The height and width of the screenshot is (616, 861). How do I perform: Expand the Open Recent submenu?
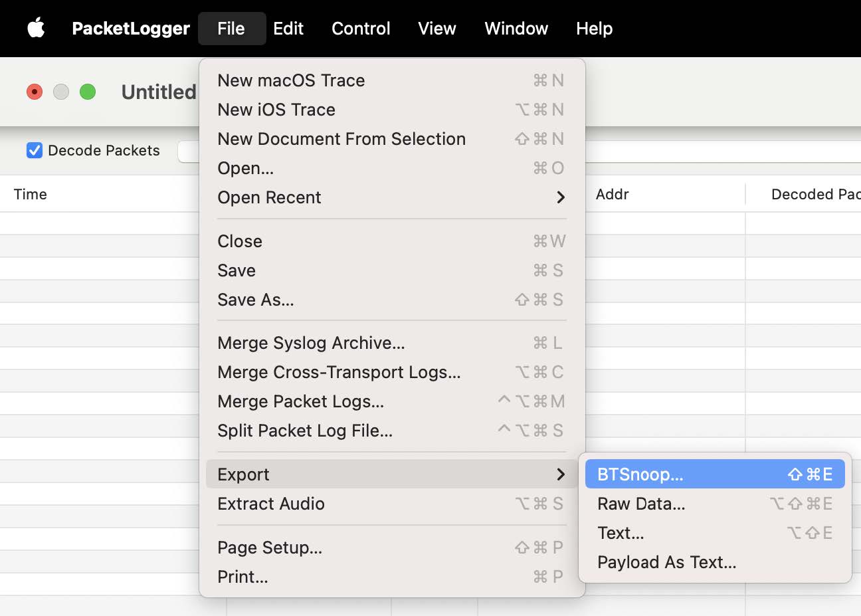pyautogui.click(x=269, y=197)
